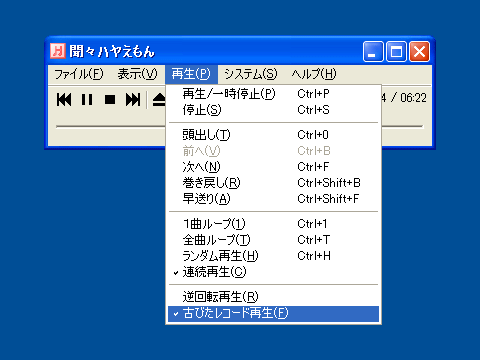Toggle 逆回転再生(R) reverse playback
The image size is (480, 360).
pos(273,297)
